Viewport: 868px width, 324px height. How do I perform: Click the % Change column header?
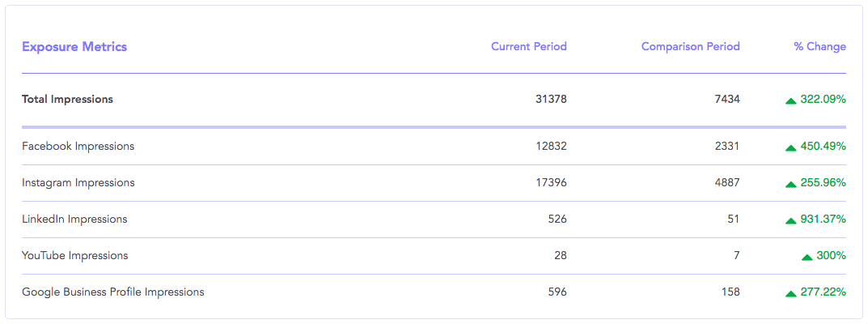click(x=819, y=46)
